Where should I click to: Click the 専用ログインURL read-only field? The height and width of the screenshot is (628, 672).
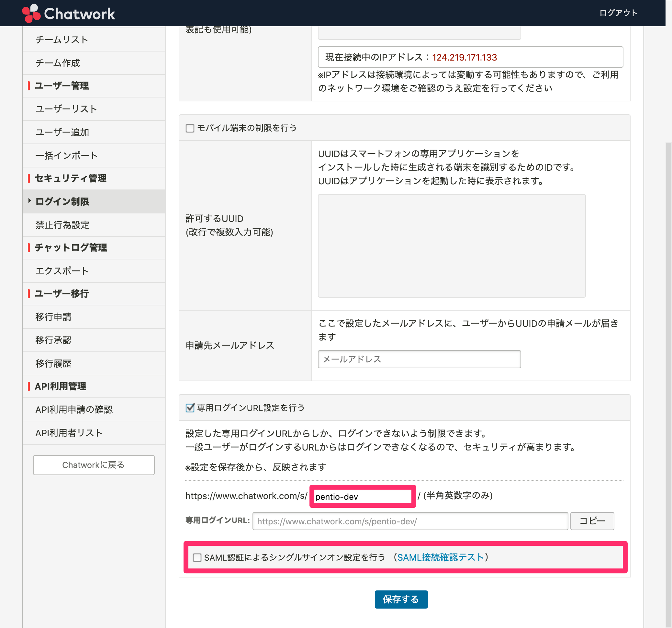click(410, 521)
